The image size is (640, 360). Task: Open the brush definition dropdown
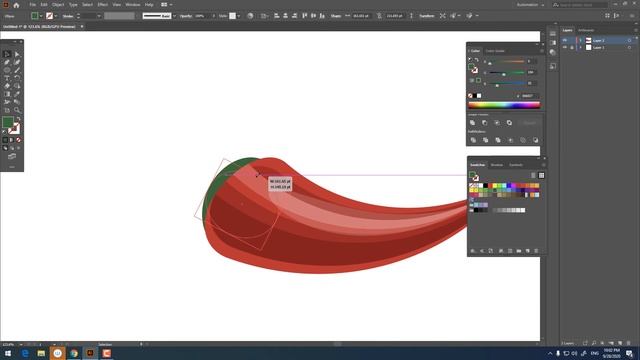pos(174,16)
